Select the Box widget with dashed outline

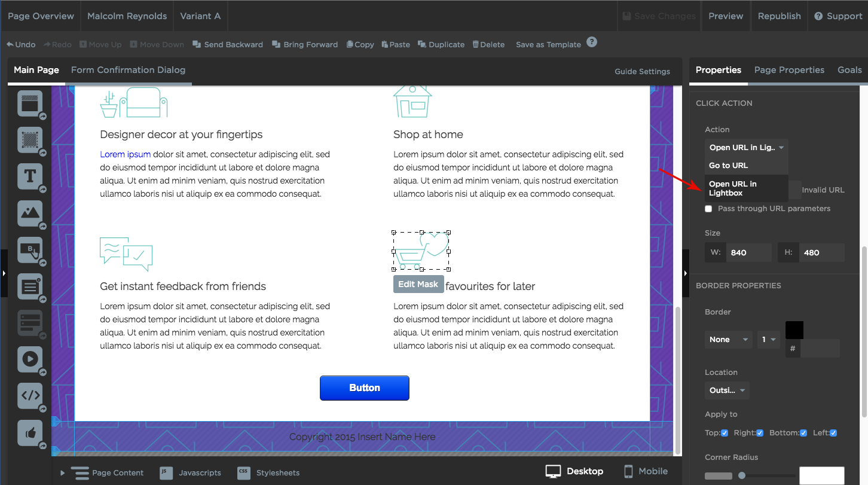pos(30,140)
